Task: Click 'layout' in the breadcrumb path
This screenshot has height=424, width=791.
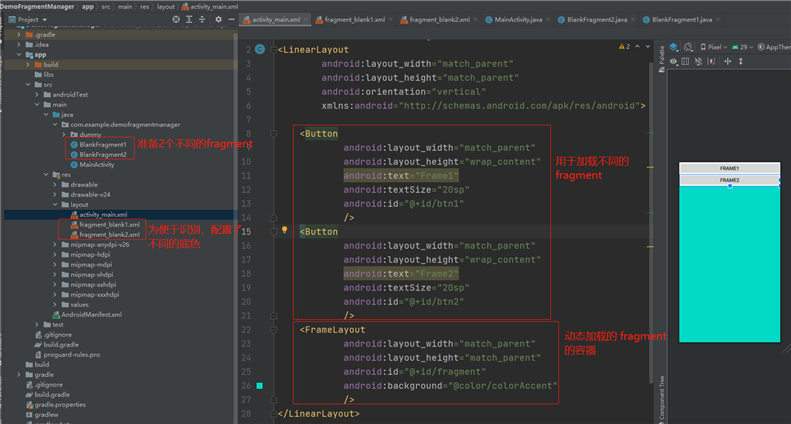Action: (x=165, y=7)
